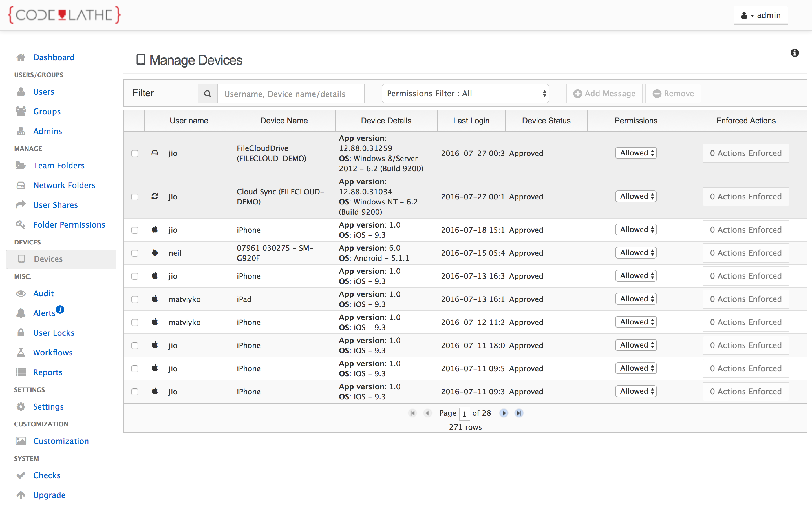Select checkbox for neil's Android device
Image resolution: width=812 pixels, height=507 pixels.
pos(135,253)
